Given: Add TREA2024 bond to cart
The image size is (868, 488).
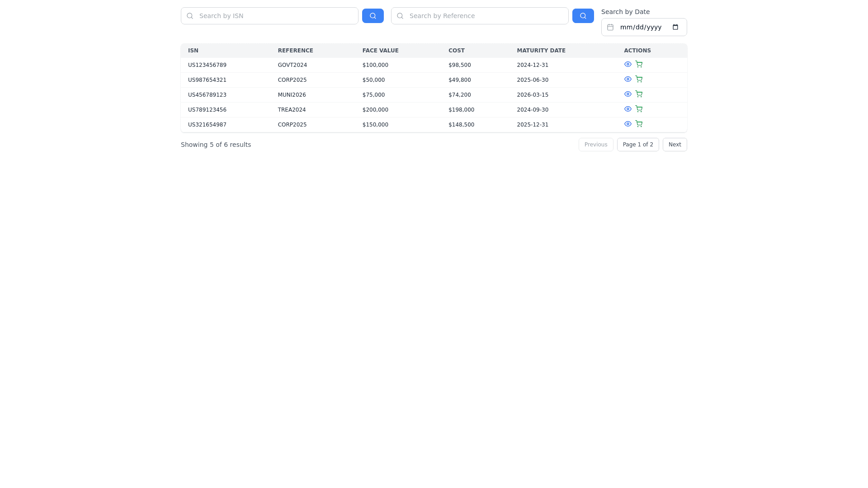Looking at the screenshot, I should point(639,109).
